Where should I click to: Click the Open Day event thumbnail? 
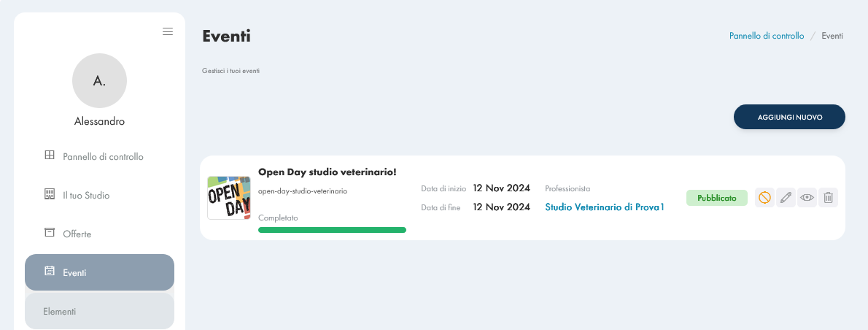click(x=228, y=198)
